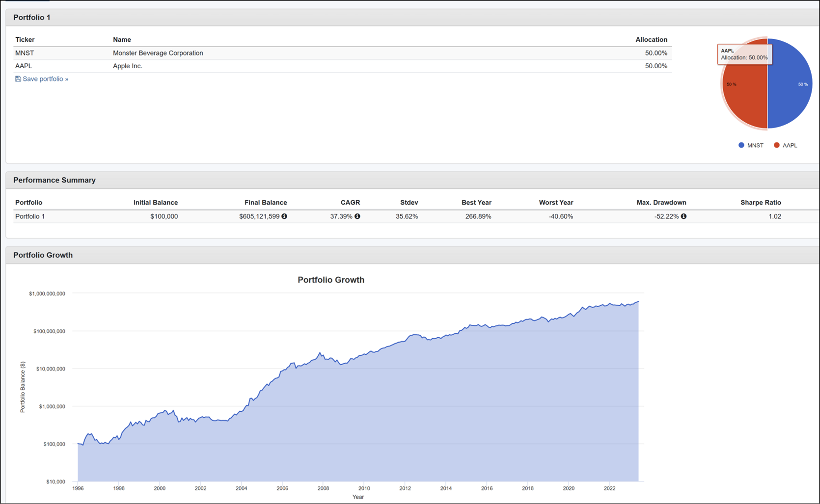Screen dimensions: 820x504
Task: Click the Max. Drawdown column header
Action: [661, 203]
